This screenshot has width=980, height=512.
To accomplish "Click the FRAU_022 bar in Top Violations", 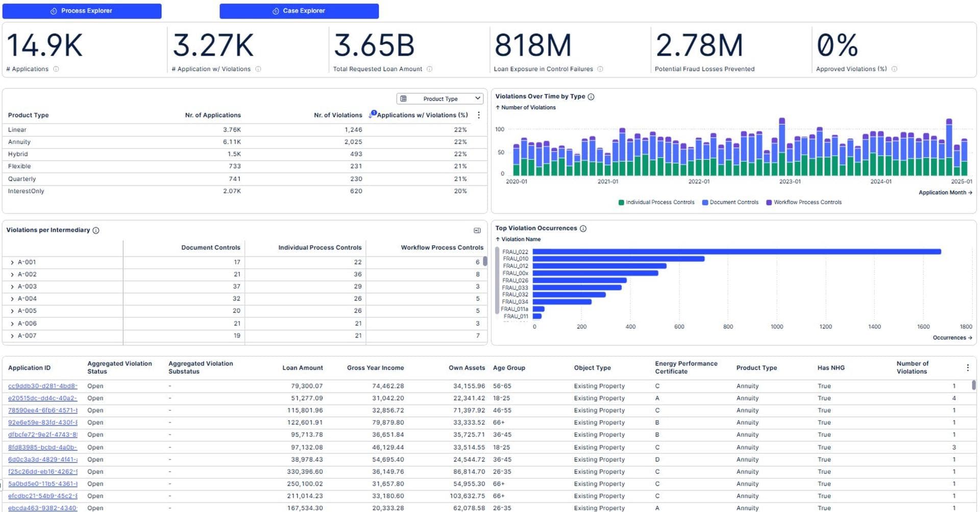I will pyautogui.click(x=737, y=252).
